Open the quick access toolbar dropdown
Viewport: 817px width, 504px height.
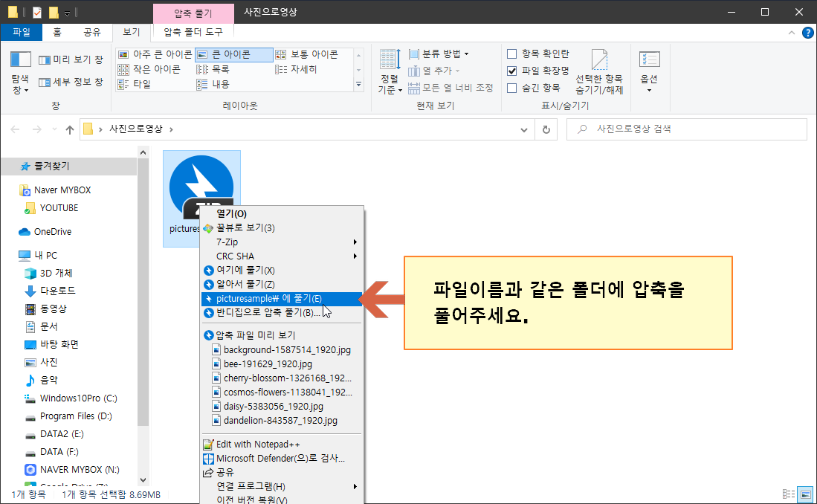67,13
